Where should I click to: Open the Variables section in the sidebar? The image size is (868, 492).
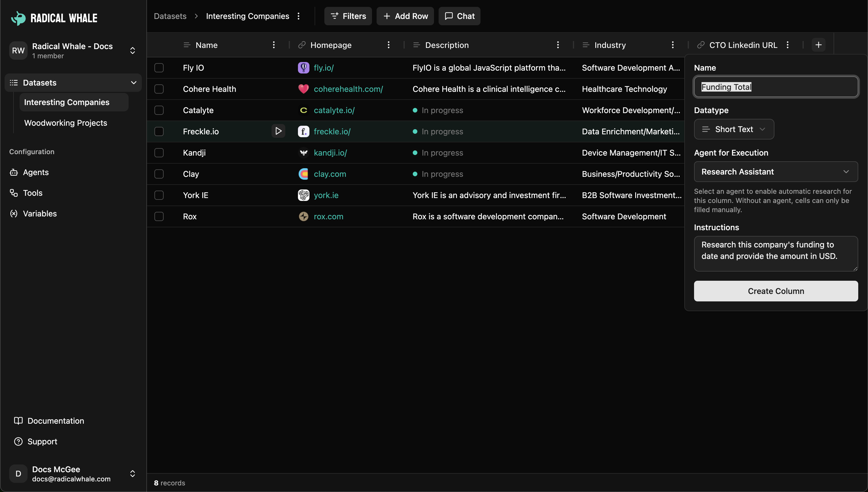40,213
